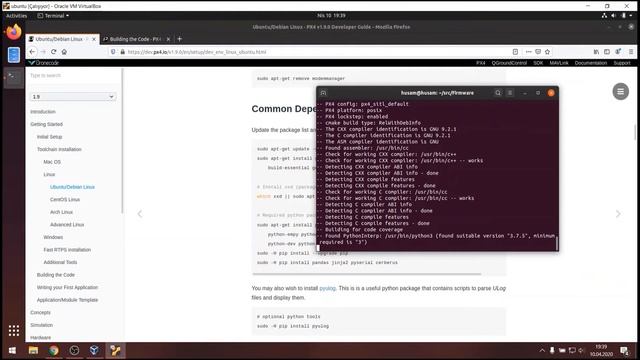
Task: Open the terminal hamburger menu
Action: point(510,93)
